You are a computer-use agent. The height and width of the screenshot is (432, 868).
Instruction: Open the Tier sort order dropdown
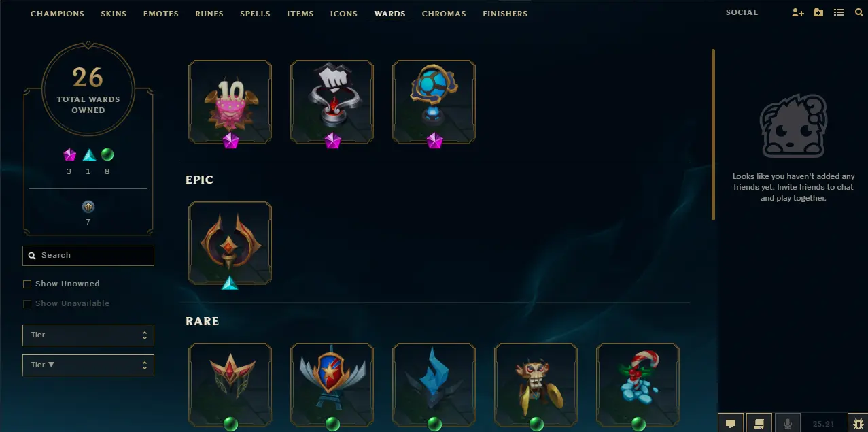(x=88, y=365)
